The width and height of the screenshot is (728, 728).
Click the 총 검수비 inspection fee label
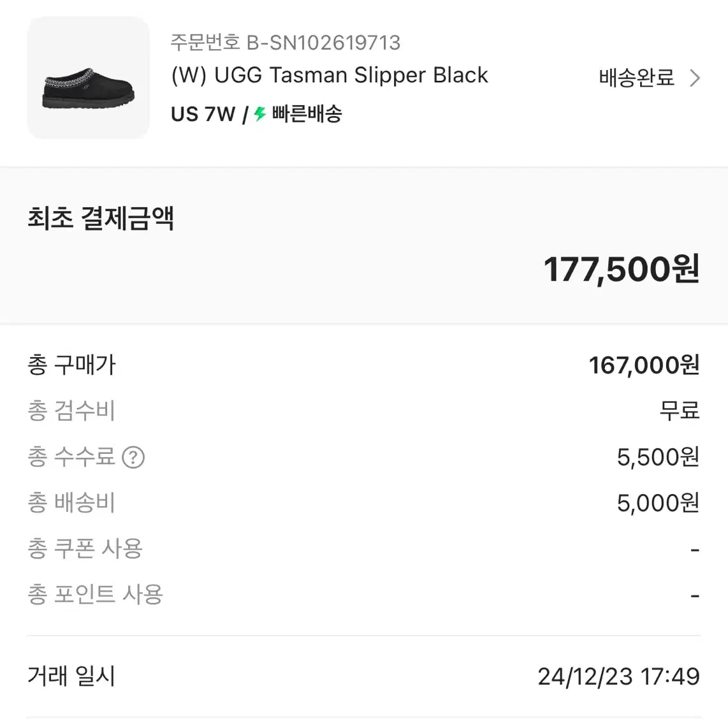pos(71,411)
